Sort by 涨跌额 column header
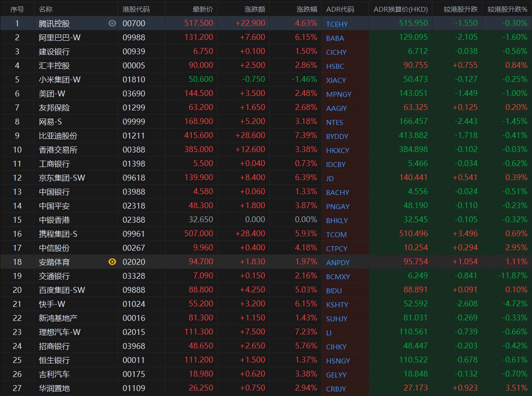The image size is (532, 396). click(x=255, y=9)
